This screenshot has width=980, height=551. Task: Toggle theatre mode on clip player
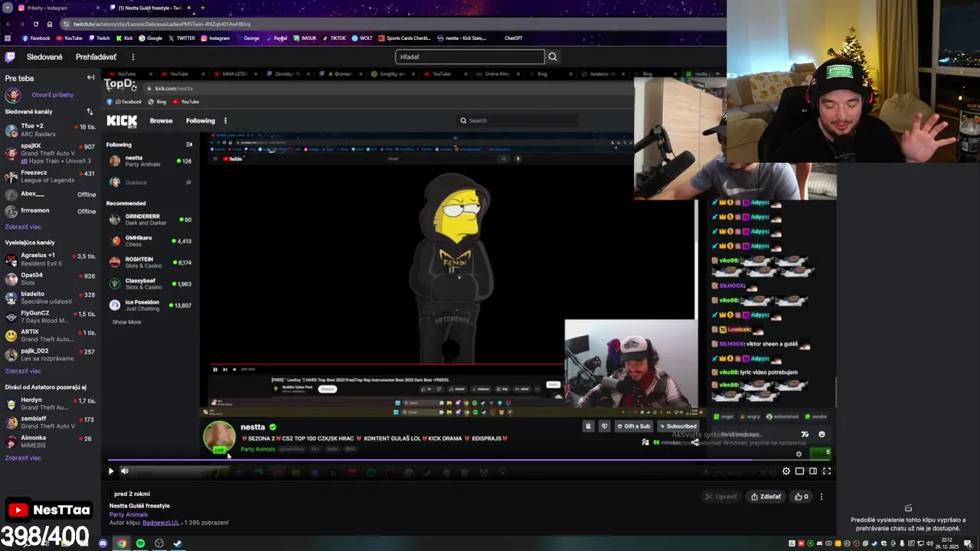(813, 471)
